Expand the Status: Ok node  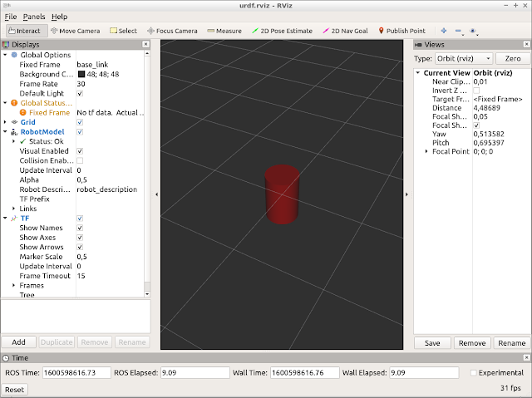[13, 141]
